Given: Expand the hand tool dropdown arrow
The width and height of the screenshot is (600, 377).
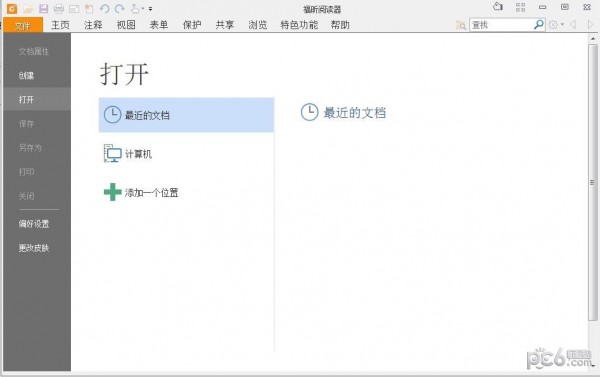Looking at the screenshot, I should point(143,8).
